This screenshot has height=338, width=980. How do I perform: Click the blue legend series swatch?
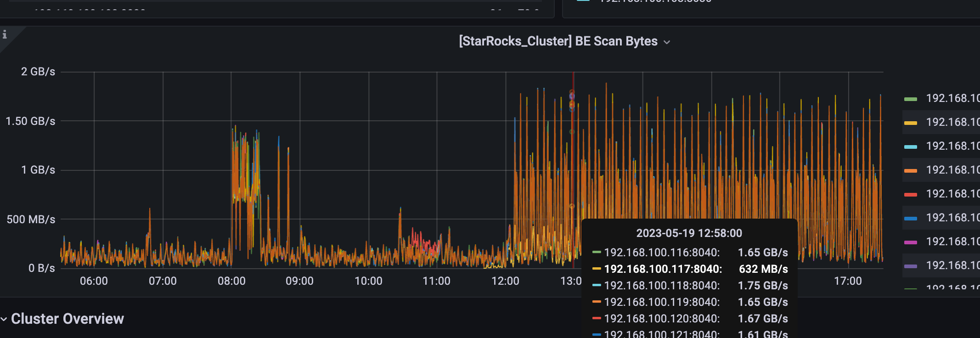click(x=910, y=218)
